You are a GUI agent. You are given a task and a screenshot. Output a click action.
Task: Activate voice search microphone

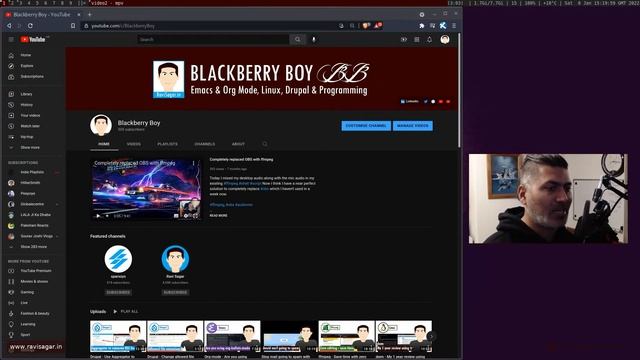(x=314, y=40)
